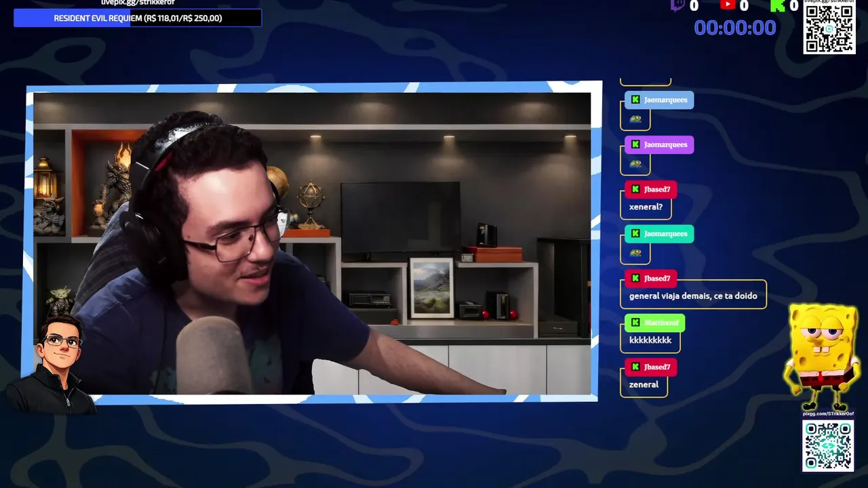Click the purple Jaomarquees username tag
The image size is (868, 488).
click(x=658, y=144)
